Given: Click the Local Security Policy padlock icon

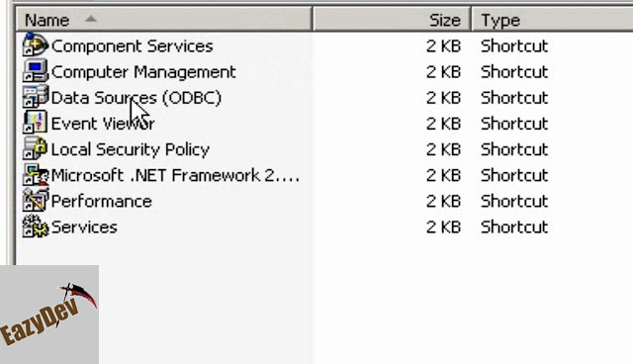Looking at the screenshot, I should (36, 148).
